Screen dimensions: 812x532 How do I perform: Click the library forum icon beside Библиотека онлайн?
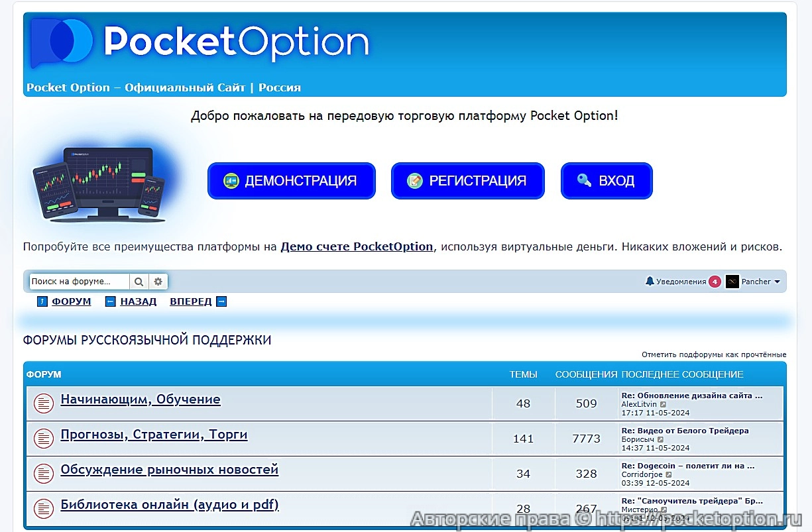[x=43, y=508]
